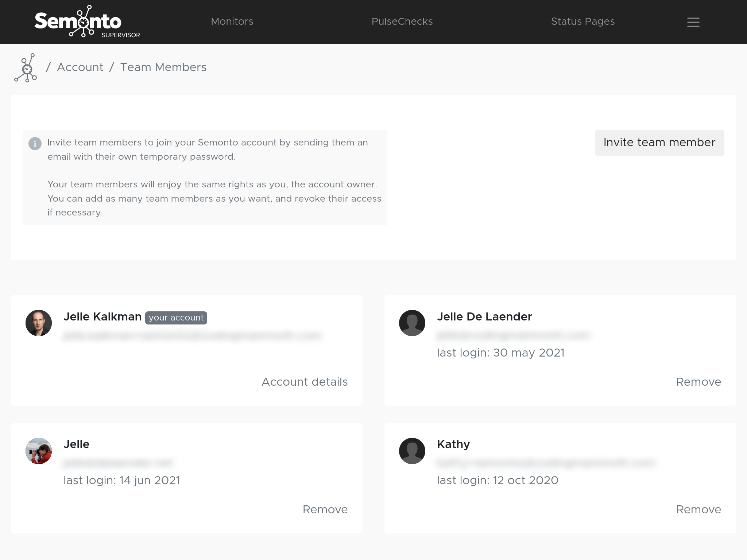Open the Monitors menu item
This screenshot has height=560, width=747.
[x=232, y=22]
